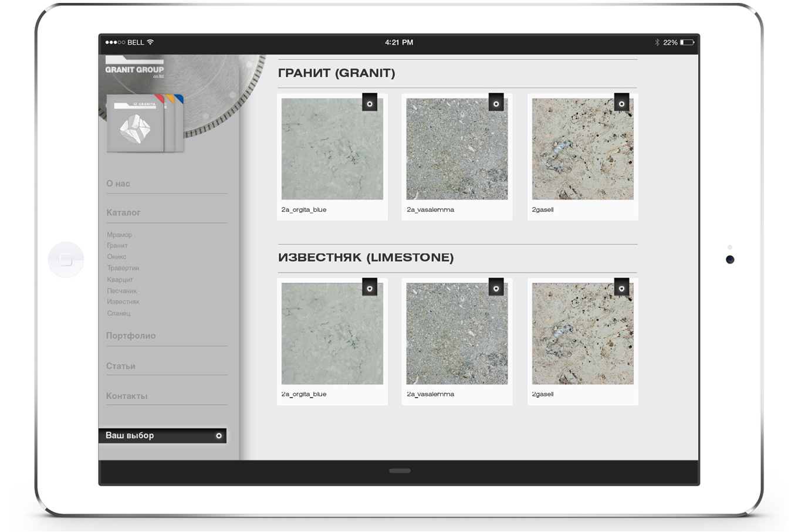
Task: Open the Статьи menu item
Action: pyautogui.click(x=120, y=366)
